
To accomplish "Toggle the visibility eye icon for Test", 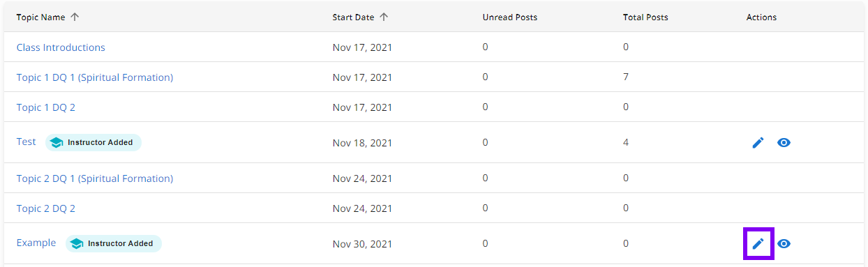I will (x=784, y=142).
